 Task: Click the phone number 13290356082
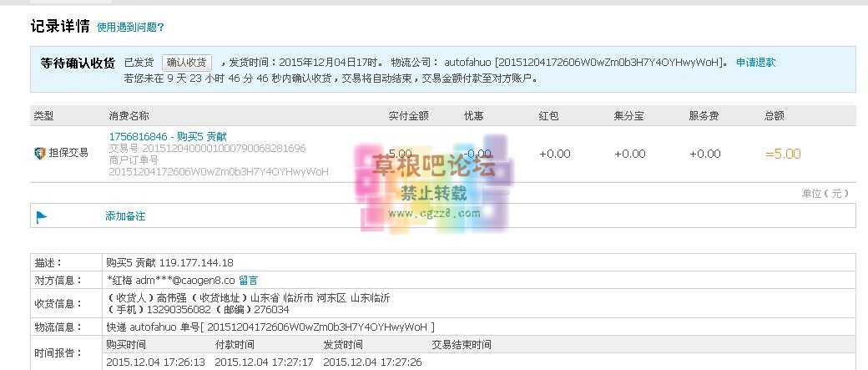click(179, 310)
